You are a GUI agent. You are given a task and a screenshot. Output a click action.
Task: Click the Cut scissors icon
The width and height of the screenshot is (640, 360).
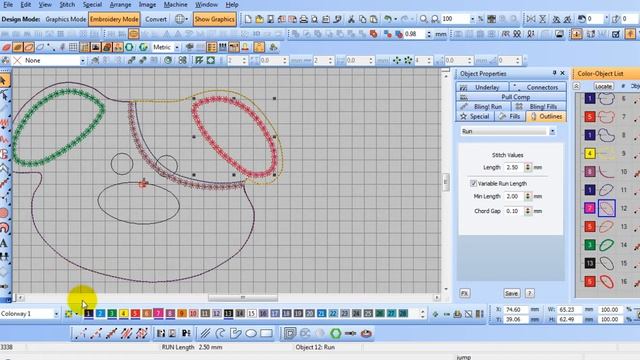coord(351,19)
